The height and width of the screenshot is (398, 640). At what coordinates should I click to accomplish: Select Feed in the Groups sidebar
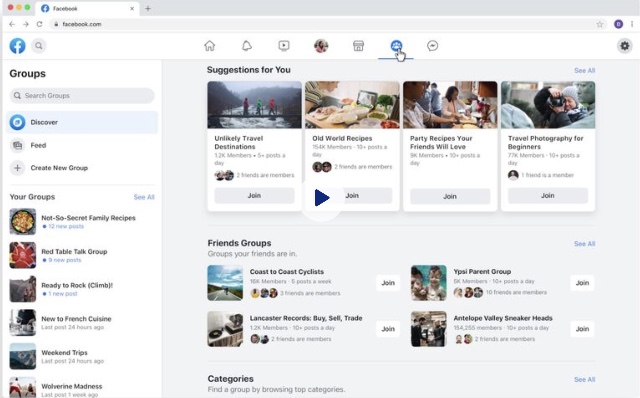tap(82, 145)
